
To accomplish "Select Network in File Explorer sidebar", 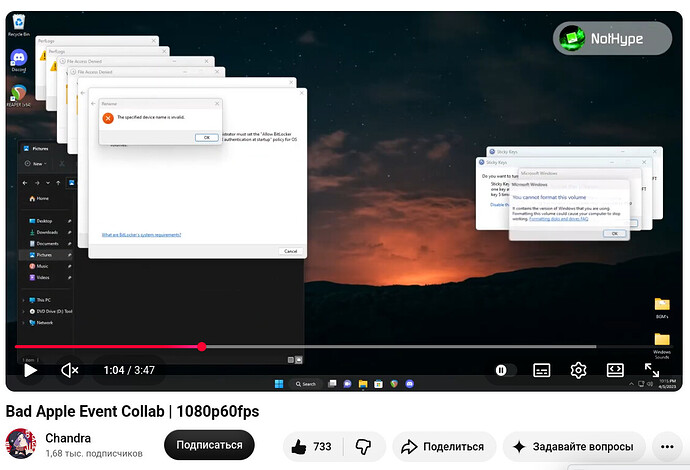I will 41,323.
